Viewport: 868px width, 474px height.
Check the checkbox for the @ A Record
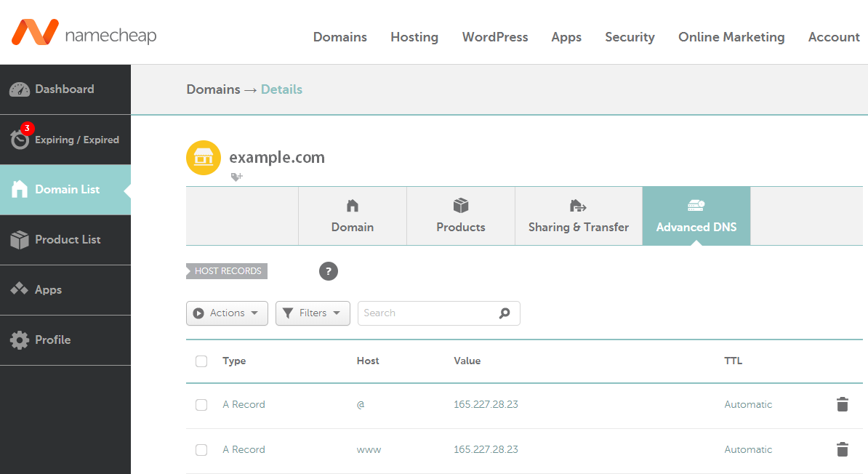[201, 405]
